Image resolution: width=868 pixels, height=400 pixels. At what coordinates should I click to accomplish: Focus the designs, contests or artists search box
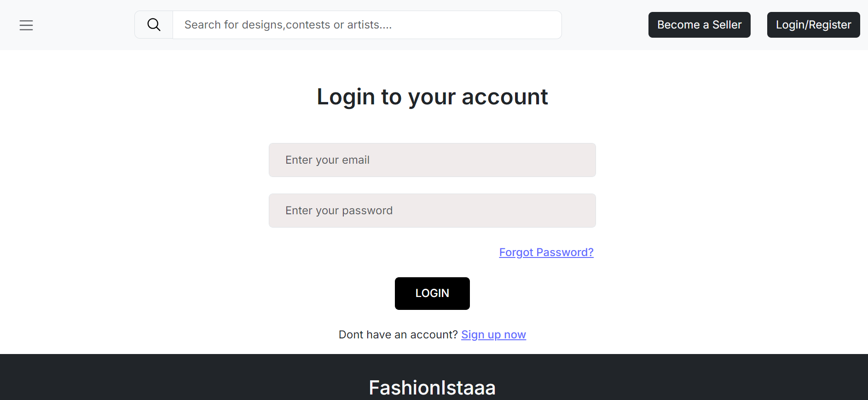click(x=367, y=25)
